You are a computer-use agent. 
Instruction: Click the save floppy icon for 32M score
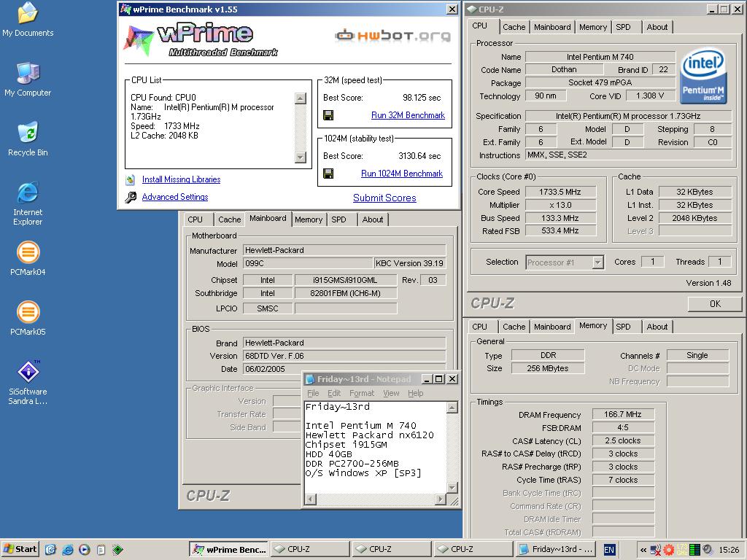[x=328, y=115]
